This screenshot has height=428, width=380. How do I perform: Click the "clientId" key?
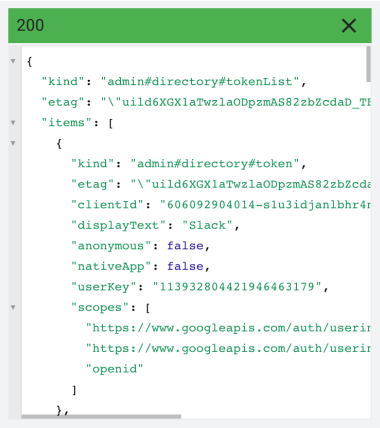[108, 205]
